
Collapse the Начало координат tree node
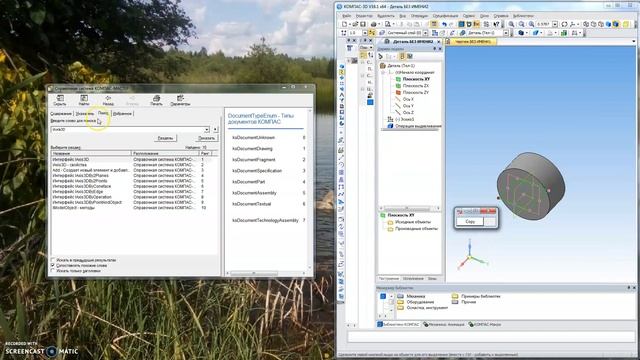tap(383, 72)
